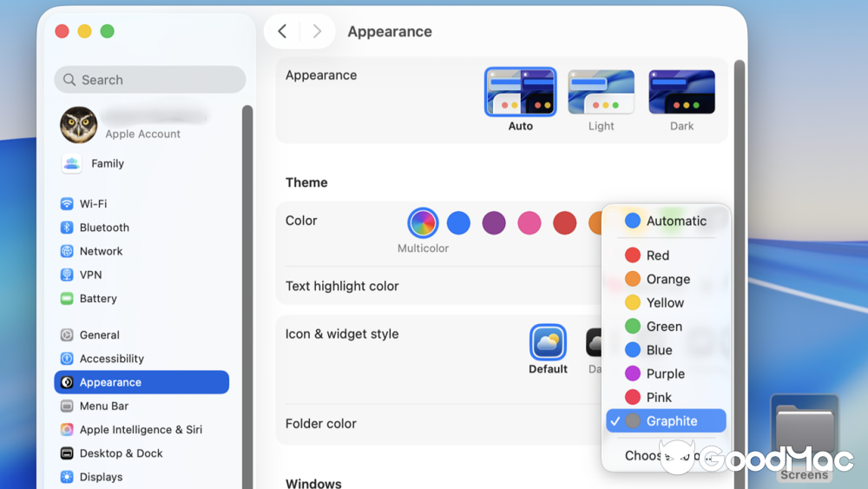Image resolution: width=868 pixels, height=489 pixels.
Task: Select Default icon & widget style
Action: (548, 342)
